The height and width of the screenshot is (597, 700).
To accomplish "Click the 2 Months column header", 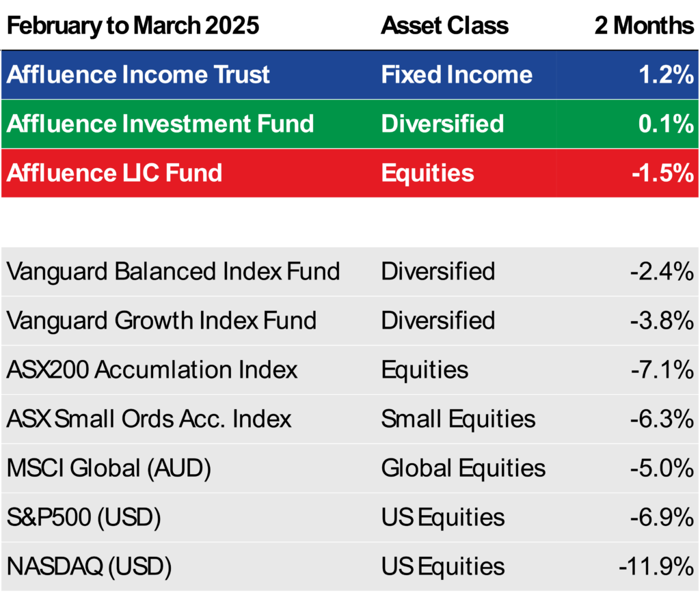I will tap(644, 25).
